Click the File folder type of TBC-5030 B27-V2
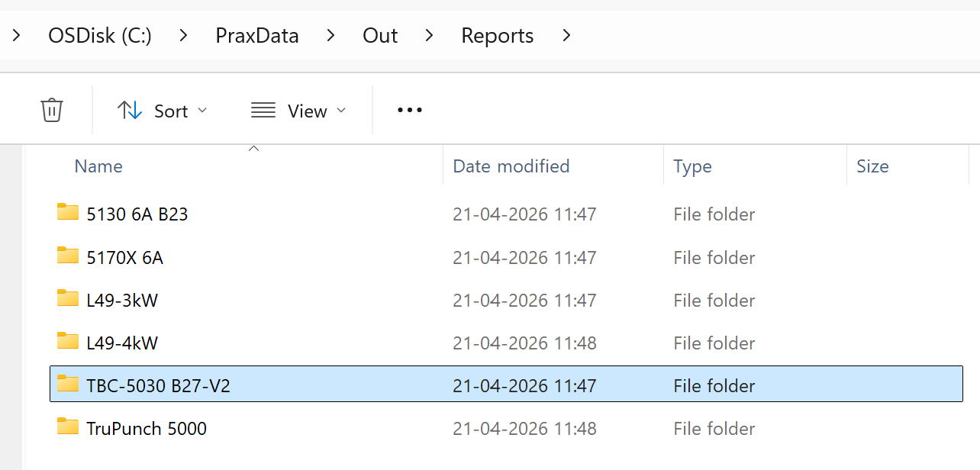The width and height of the screenshot is (980, 470). (x=714, y=386)
